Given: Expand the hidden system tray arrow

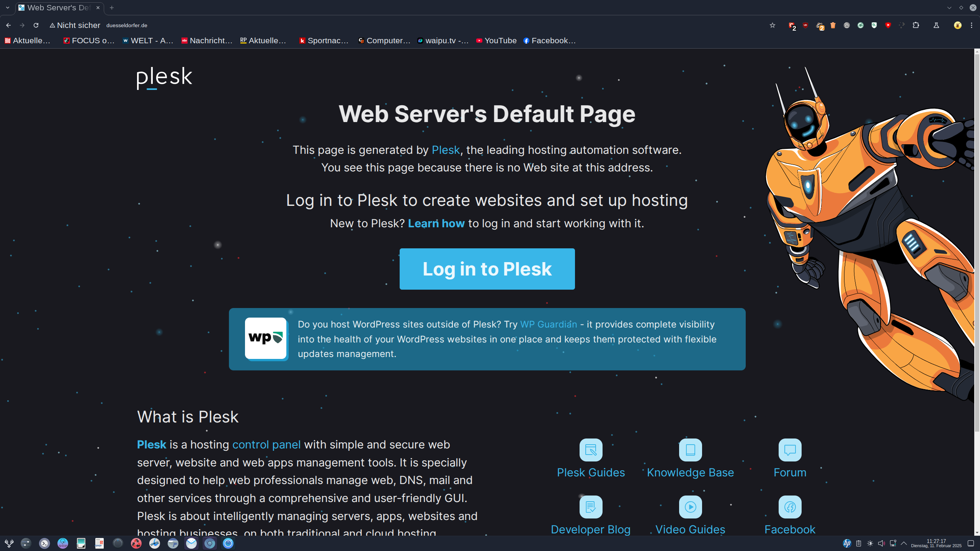Looking at the screenshot, I should click(x=904, y=543).
